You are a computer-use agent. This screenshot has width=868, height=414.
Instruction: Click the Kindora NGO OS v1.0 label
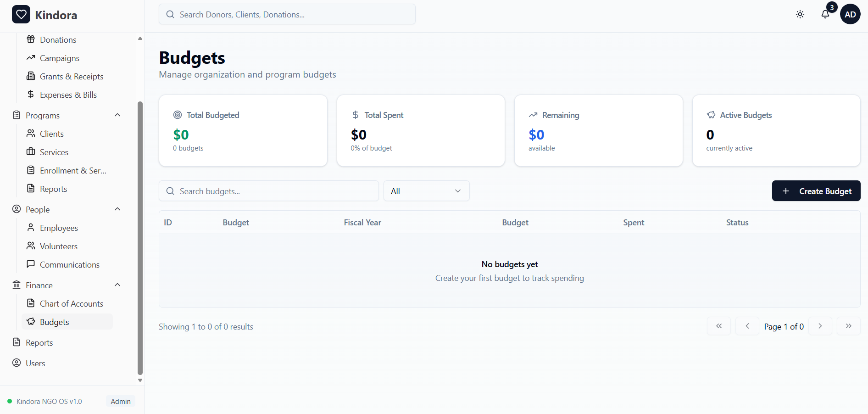[x=49, y=401]
